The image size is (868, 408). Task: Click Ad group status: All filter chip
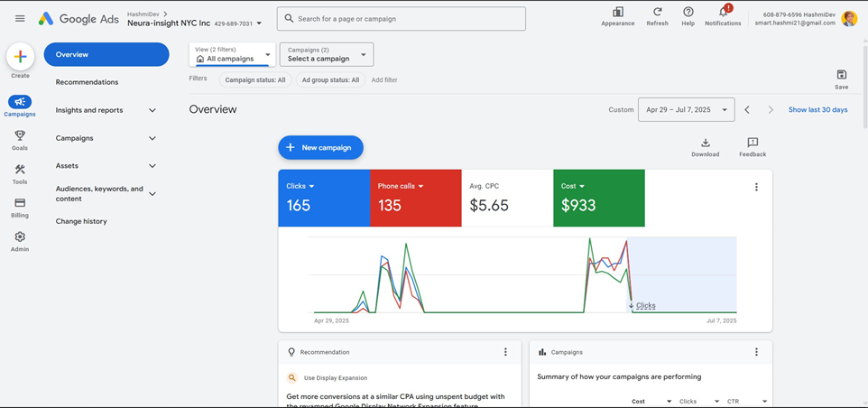coord(330,79)
